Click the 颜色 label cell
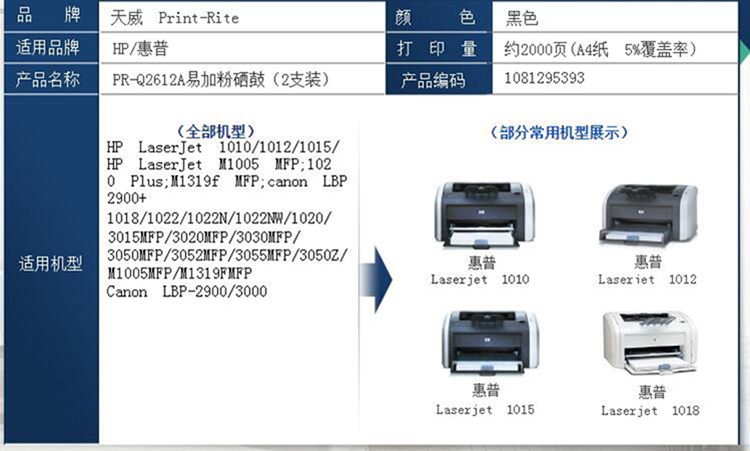750x451 pixels. pyautogui.click(x=439, y=17)
